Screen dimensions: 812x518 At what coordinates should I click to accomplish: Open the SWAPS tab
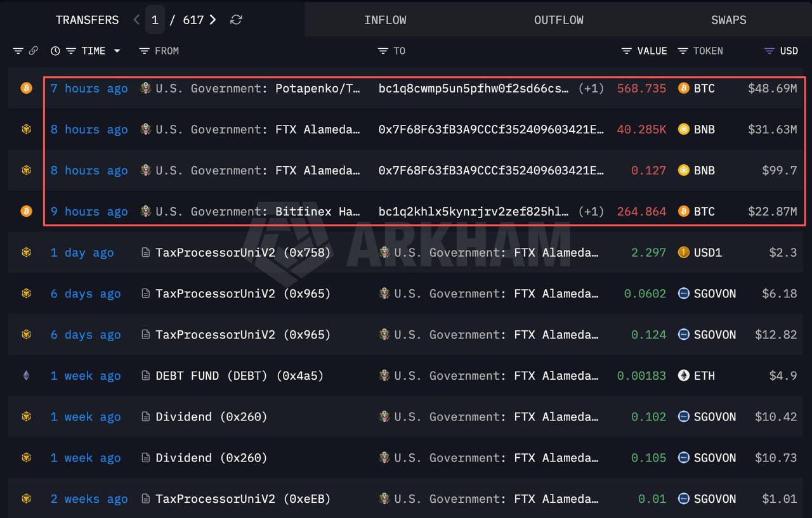pyautogui.click(x=729, y=20)
